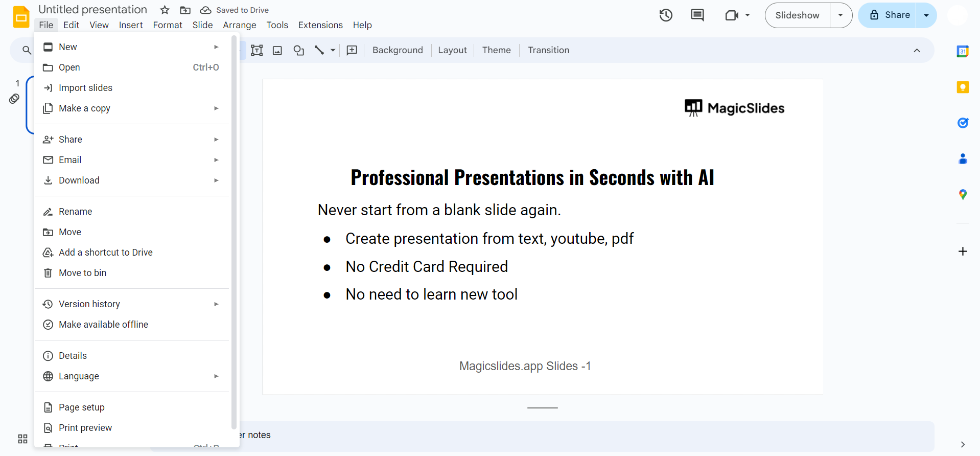Open the line tool dropdown arrow
This screenshot has height=456, width=980.
333,50
